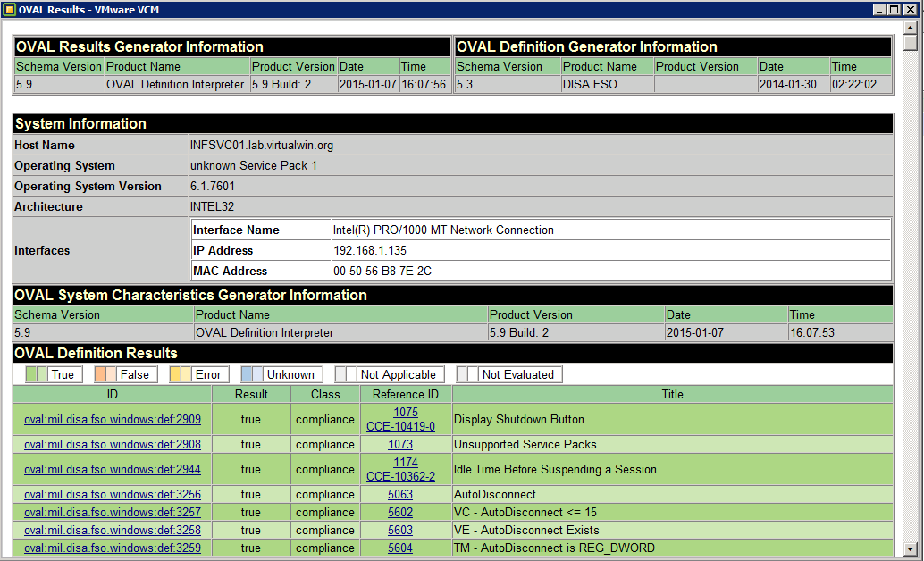Click the Title column header

672,394
